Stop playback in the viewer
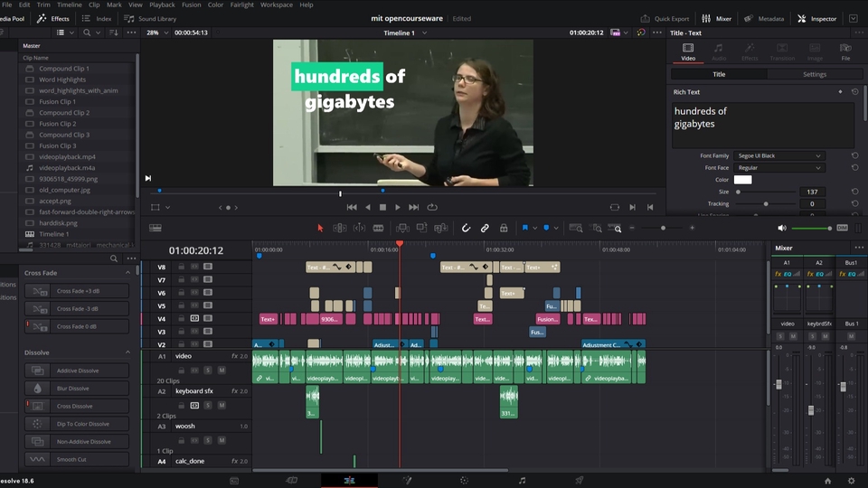 tap(382, 207)
